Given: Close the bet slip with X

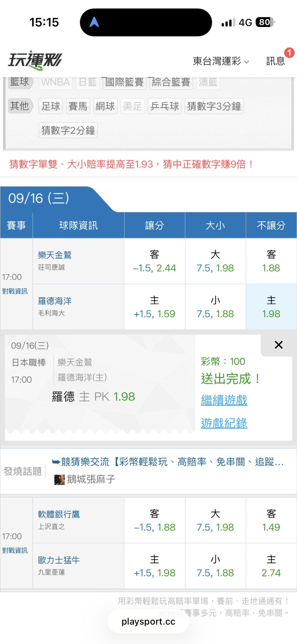Looking at the screenshot, I should [279, 345].
